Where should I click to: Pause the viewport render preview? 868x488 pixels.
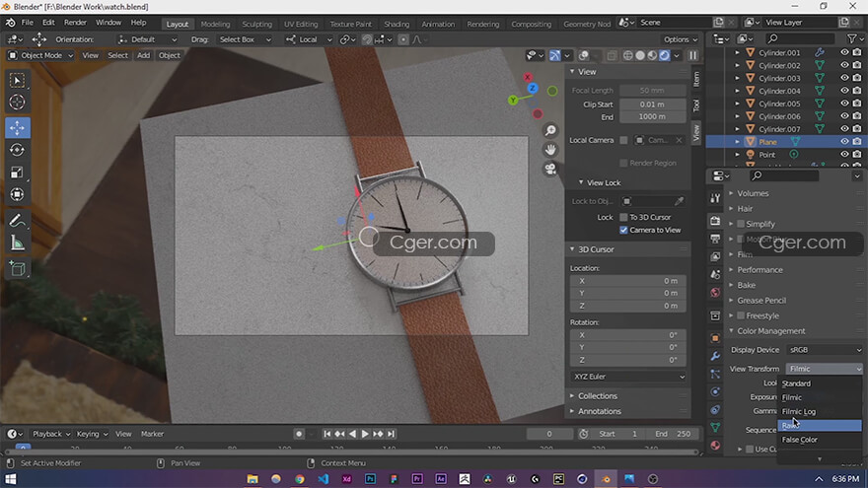[693, 55]
